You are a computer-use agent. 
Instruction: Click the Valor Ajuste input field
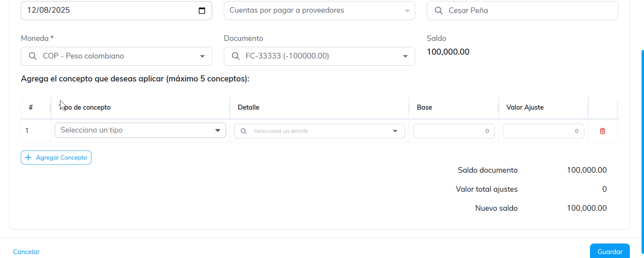pyautogui.click(x=543, y=131)
